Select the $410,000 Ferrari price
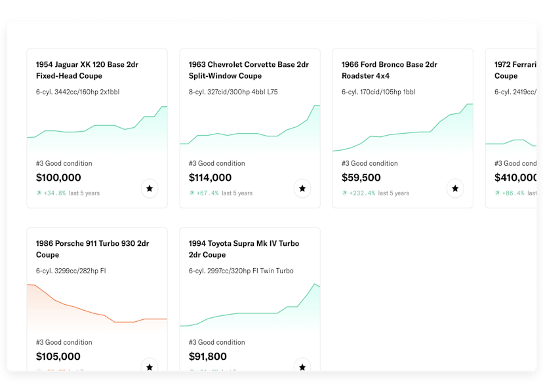The width and height of the screenshot is (543, 392). point(515,178)
